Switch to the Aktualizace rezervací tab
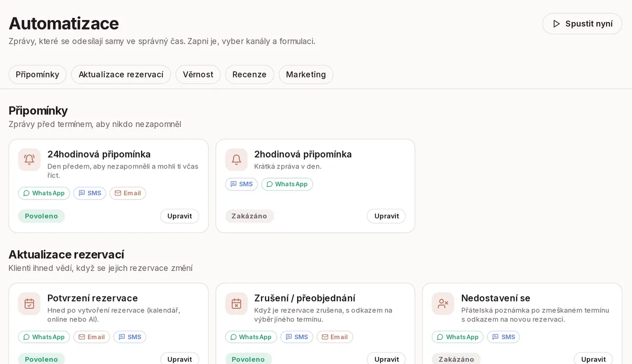The image size is (632, 364). pyautogui.click(x=121, y=74)
